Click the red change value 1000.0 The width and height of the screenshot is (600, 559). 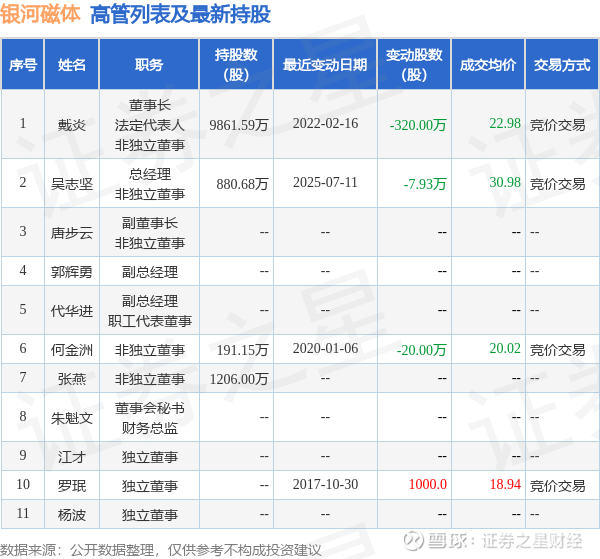[428, 484]
